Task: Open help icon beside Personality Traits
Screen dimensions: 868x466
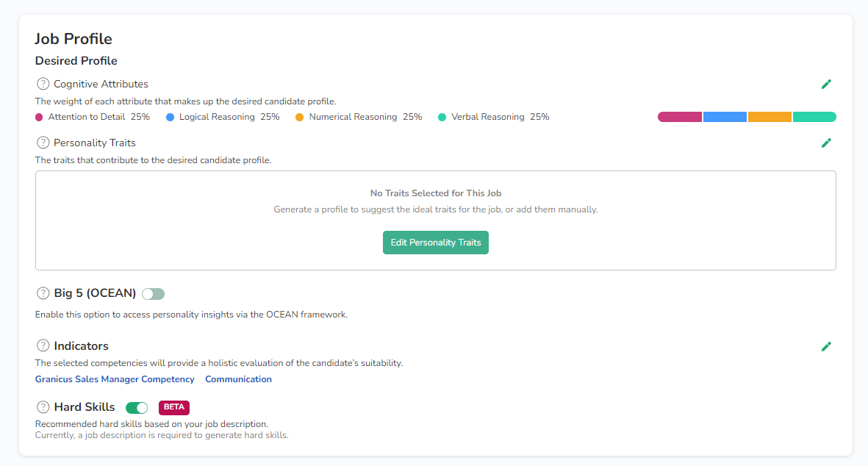Action: (43, 143)
